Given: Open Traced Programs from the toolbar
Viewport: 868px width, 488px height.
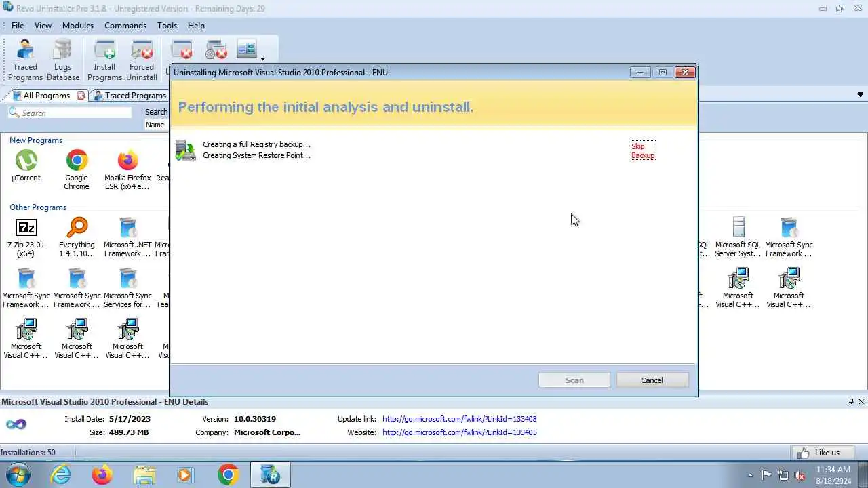Looking at the screenshot, I should 25,60.
